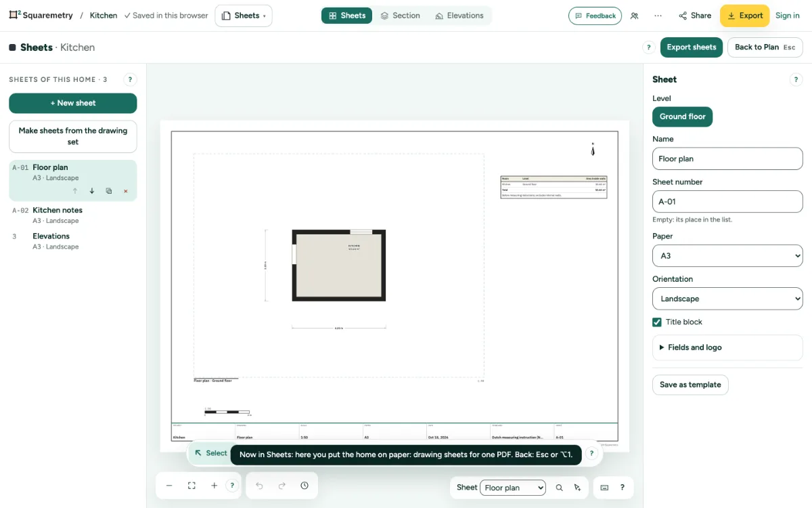Undo the last action
812x508 pixels.
click(x=259, y=486)
